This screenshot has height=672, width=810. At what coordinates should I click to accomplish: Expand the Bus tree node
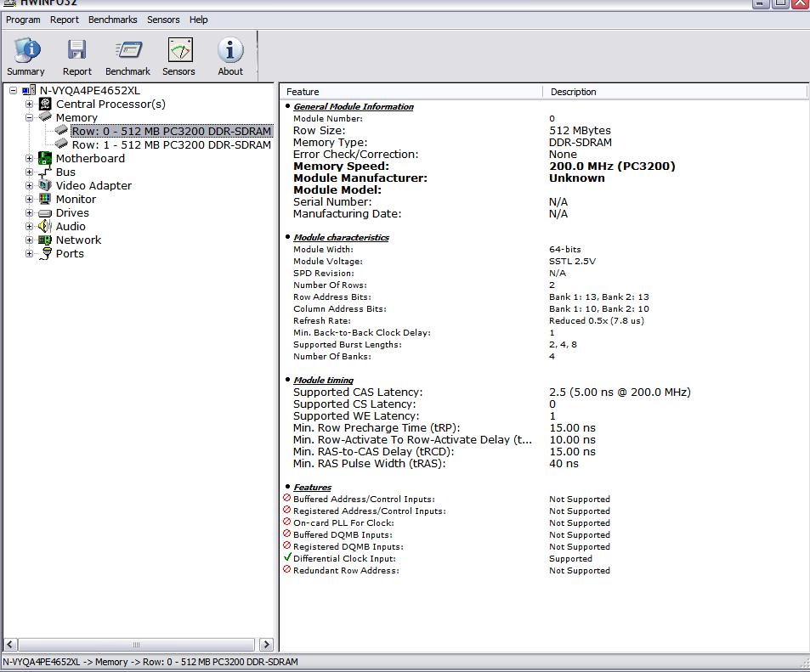pos(30,172)
